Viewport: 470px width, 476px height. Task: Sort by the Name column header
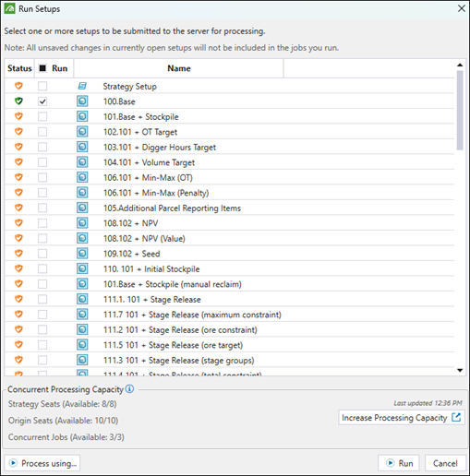[x=179, y=68]
